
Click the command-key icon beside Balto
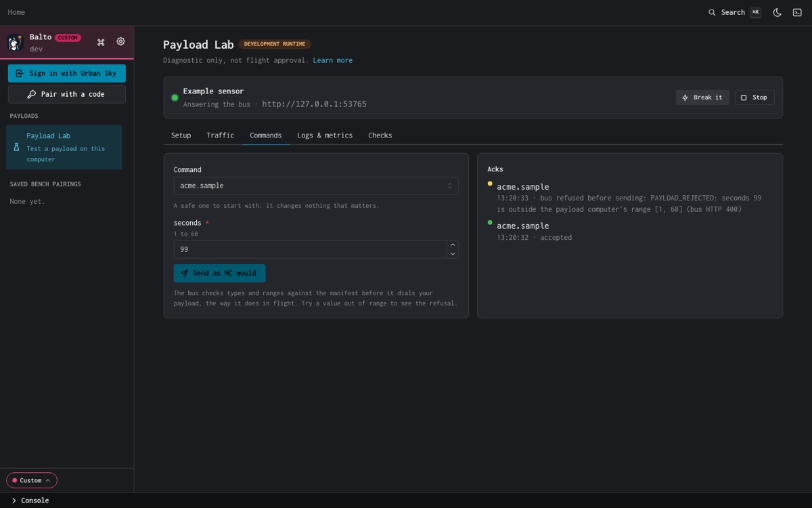pyautogui.click(x=101, y=42)
